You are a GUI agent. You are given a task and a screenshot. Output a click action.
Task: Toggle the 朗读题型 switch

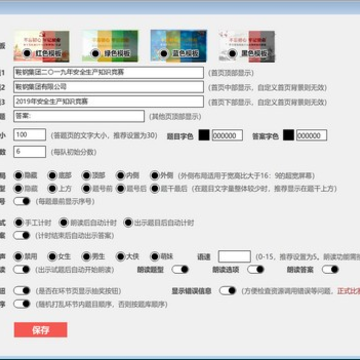(x=180, y=269)
